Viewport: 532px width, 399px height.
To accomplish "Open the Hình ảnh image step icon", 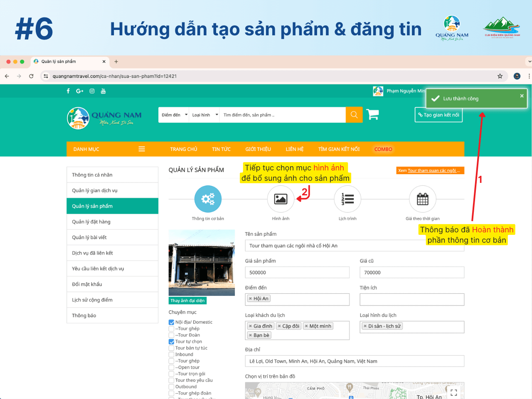I will point(281,199).
